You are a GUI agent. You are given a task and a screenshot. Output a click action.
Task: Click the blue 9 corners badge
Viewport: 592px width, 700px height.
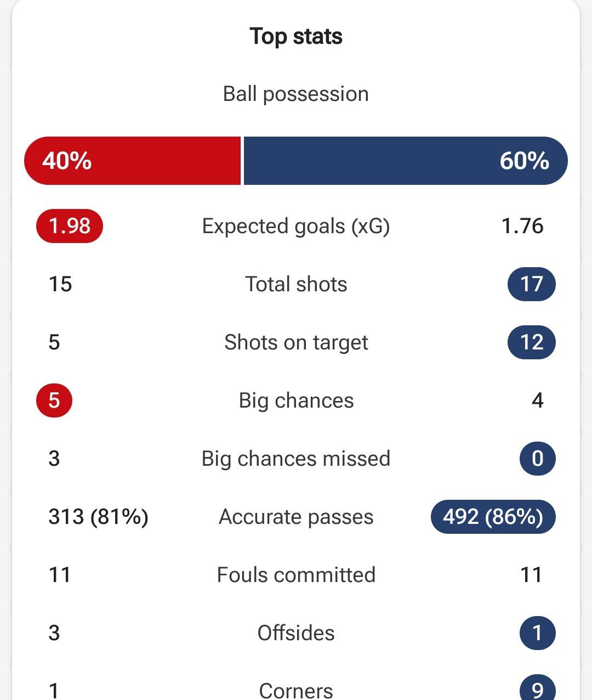point(537,688)
